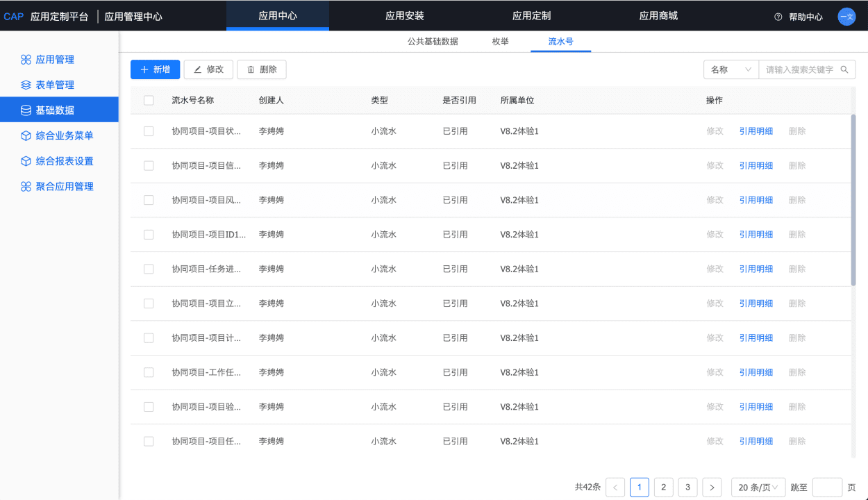This screenshot has width=868, height=500.
Task: Open 引用明细 for 协同项目-项目状... row
Action: click(756, 131)
